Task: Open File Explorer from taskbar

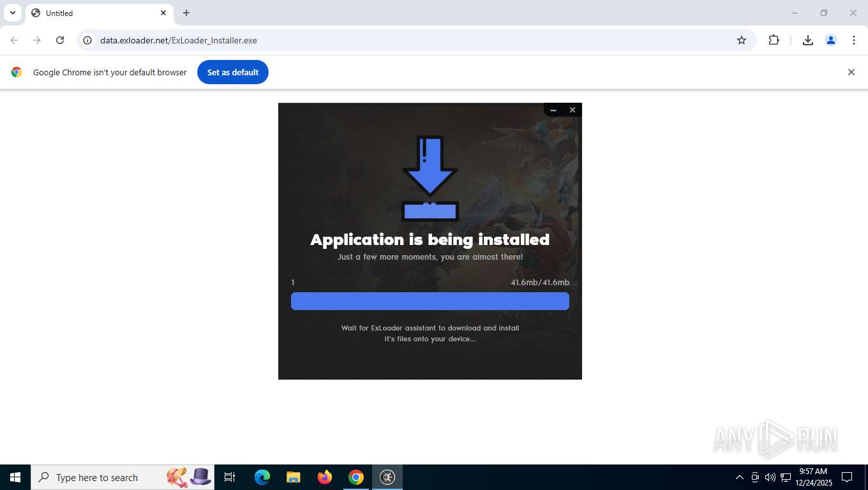Action: [x=294, y=477]
